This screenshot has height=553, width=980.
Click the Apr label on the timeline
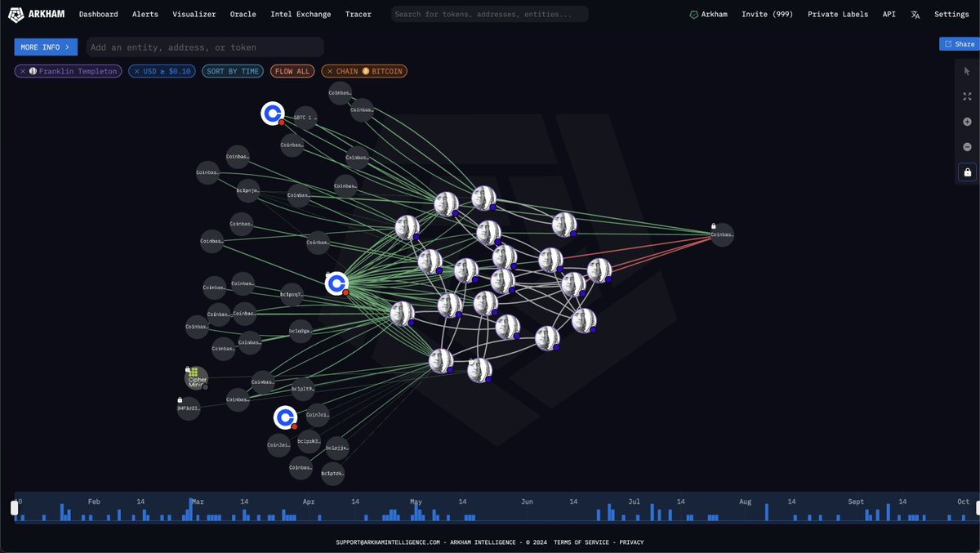[308, 502]
